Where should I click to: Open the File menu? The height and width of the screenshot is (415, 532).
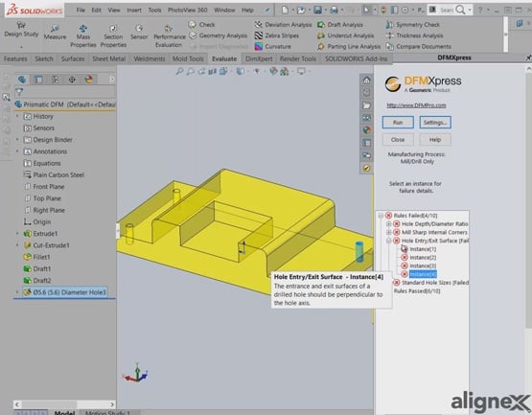point(81,11)
